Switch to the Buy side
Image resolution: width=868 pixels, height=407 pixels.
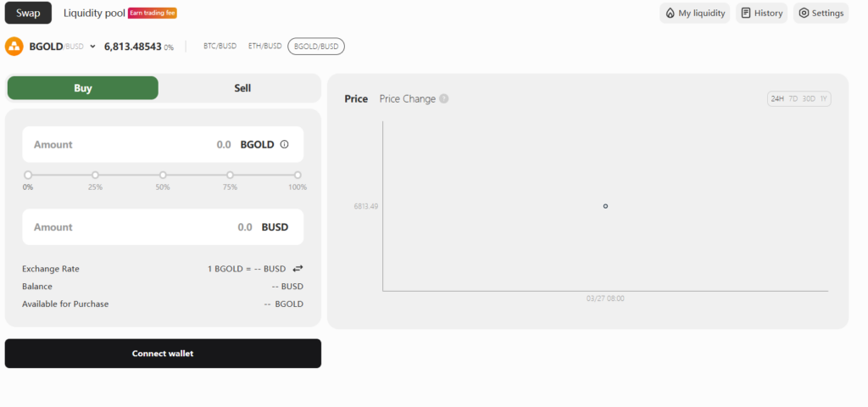point(82,88)
